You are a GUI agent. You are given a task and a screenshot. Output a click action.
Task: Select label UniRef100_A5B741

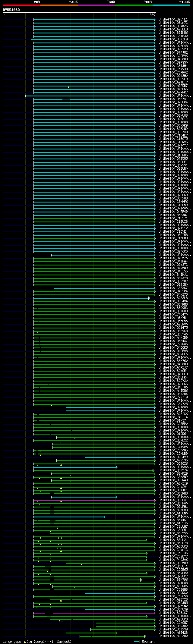click(x=173, y=99)
